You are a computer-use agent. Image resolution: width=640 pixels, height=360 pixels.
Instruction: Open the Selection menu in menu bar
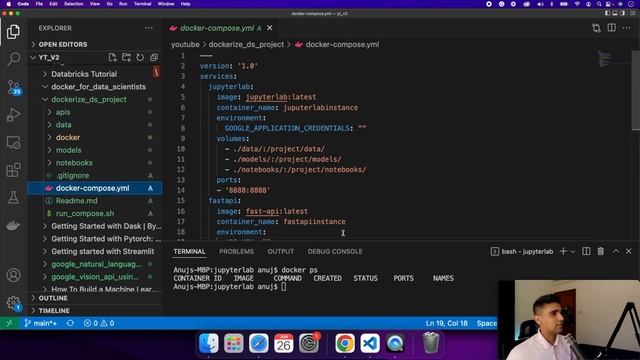tap(74, 4)
